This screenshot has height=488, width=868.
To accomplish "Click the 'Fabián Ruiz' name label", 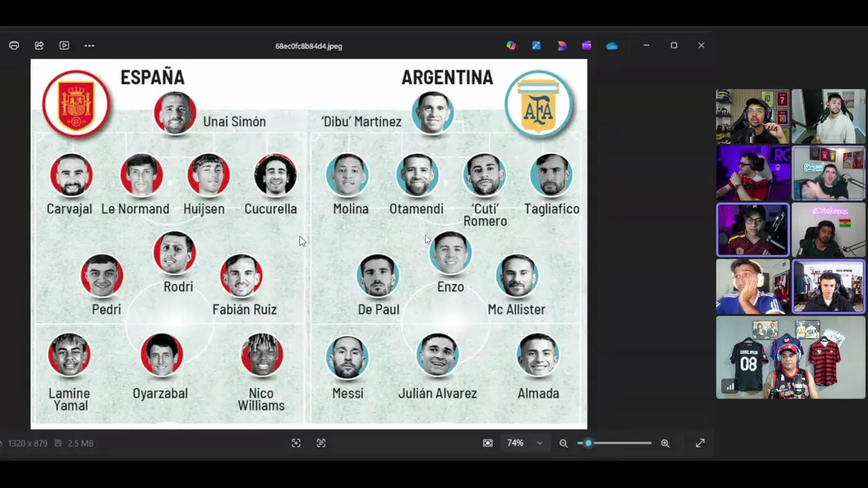I will (x=244, y=310).
